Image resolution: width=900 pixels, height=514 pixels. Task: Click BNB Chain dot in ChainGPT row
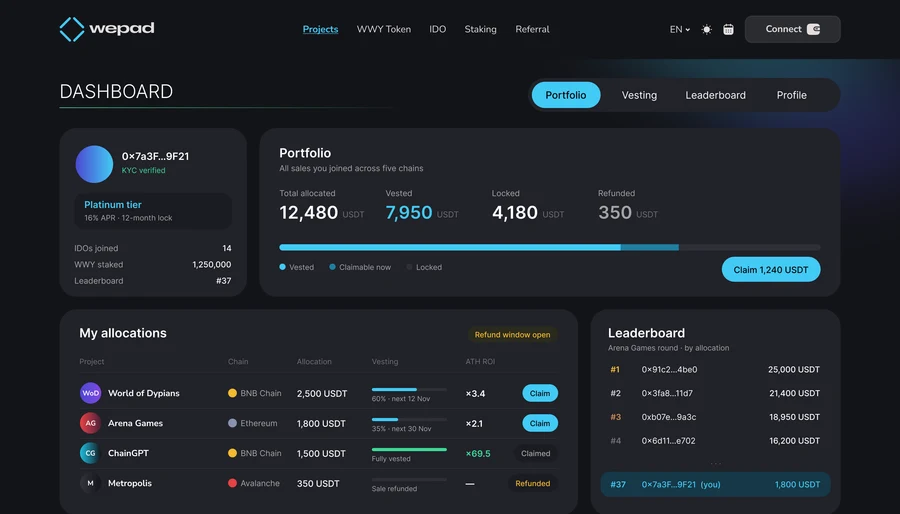coord(232,453)
